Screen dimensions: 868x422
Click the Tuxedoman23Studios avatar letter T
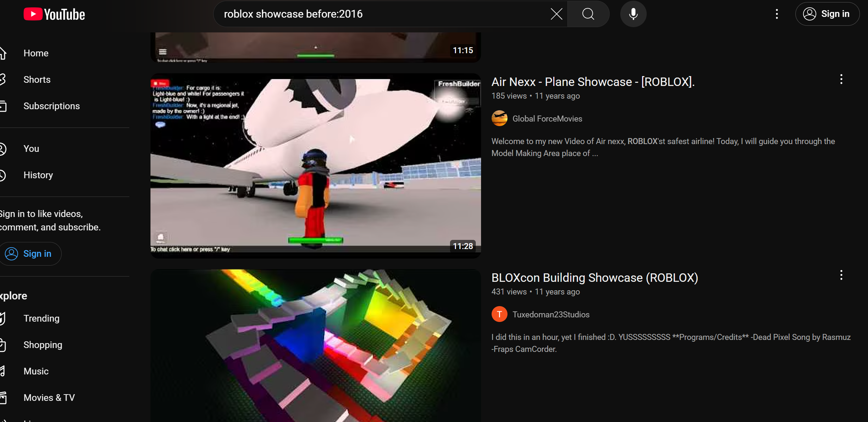tap(499, 314)
